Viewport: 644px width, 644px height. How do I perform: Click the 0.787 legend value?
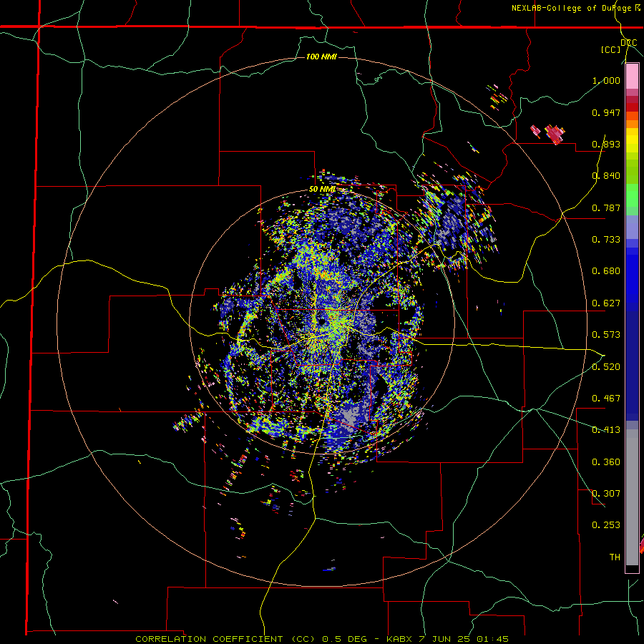(606, 208)
